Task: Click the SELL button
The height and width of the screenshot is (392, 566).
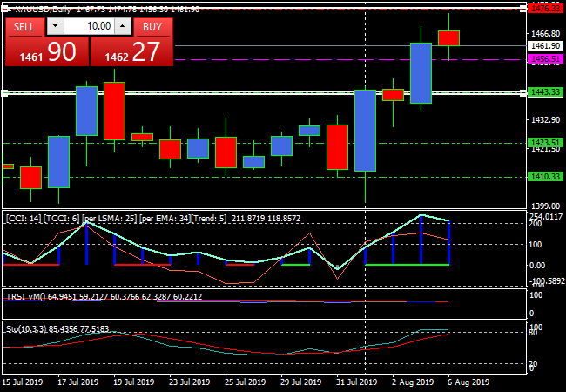Action: [x=24, y=27]
